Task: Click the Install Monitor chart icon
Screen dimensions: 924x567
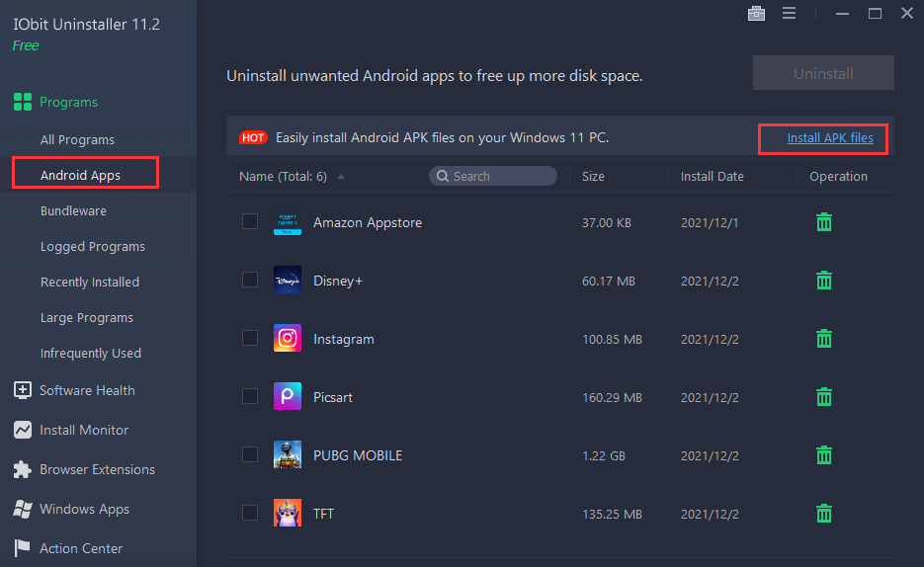Action: pyautogui.click(x=23, y=430)
